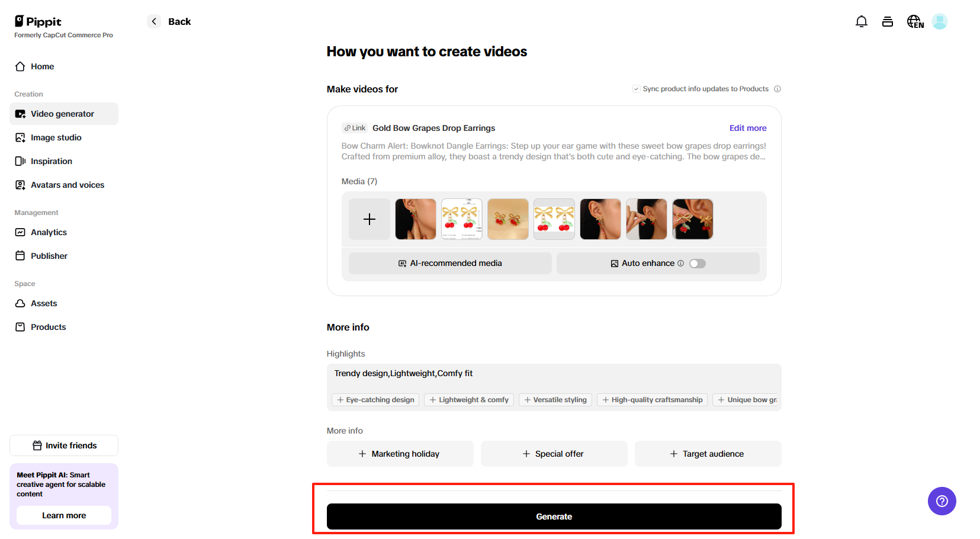Open Edit more for the earrings product
Viewport: 980px width, 539px height.
click(748, 128)
